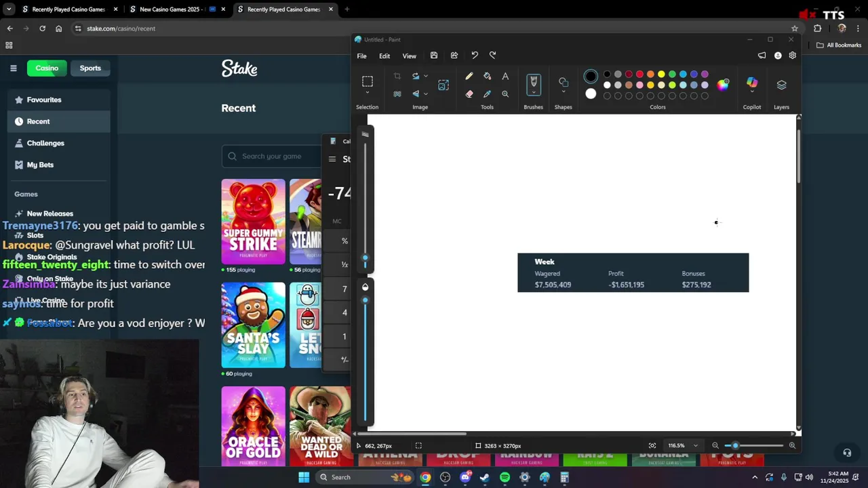Pick the red color swatch

point(639,75)
